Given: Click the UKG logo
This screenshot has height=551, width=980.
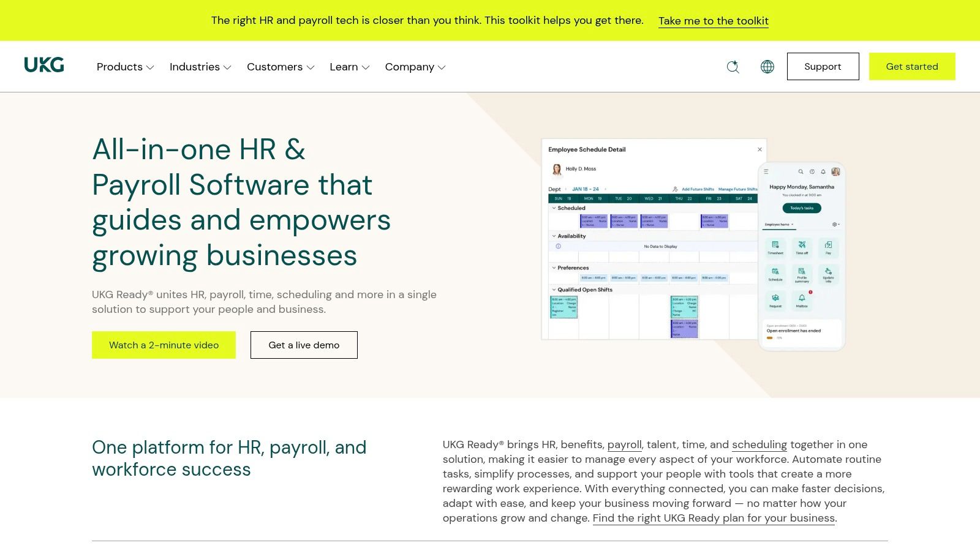Looking at the screenshot, I should tap(44, 65).
